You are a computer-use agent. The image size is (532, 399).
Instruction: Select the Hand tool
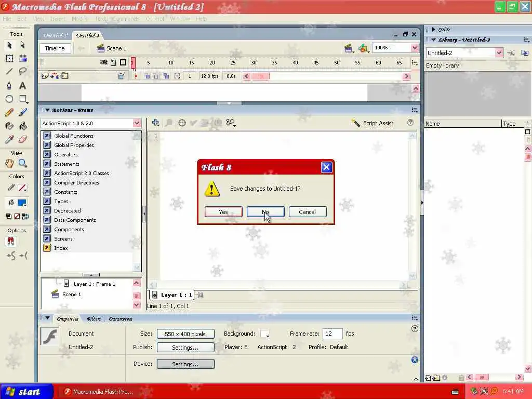[x=9, y=164]
